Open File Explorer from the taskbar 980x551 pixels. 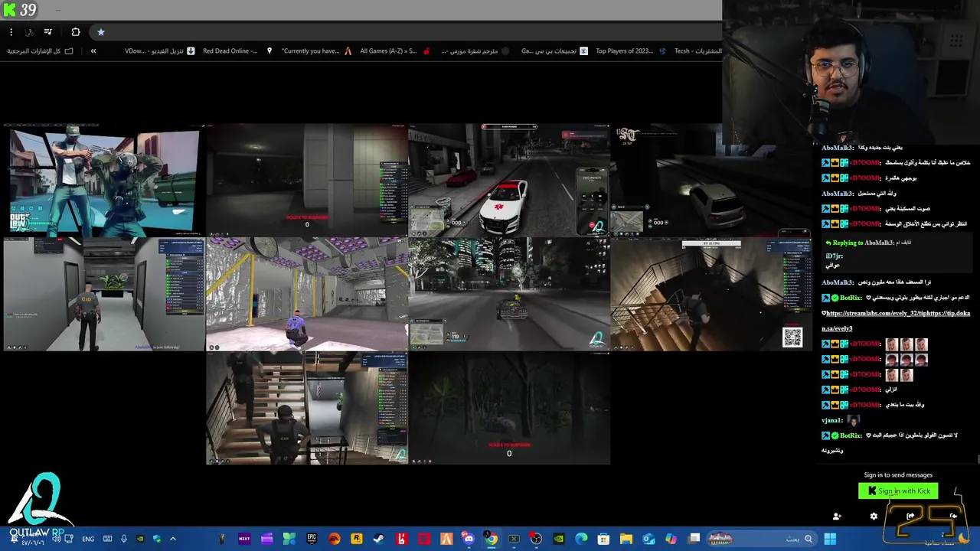pos(626,539)
